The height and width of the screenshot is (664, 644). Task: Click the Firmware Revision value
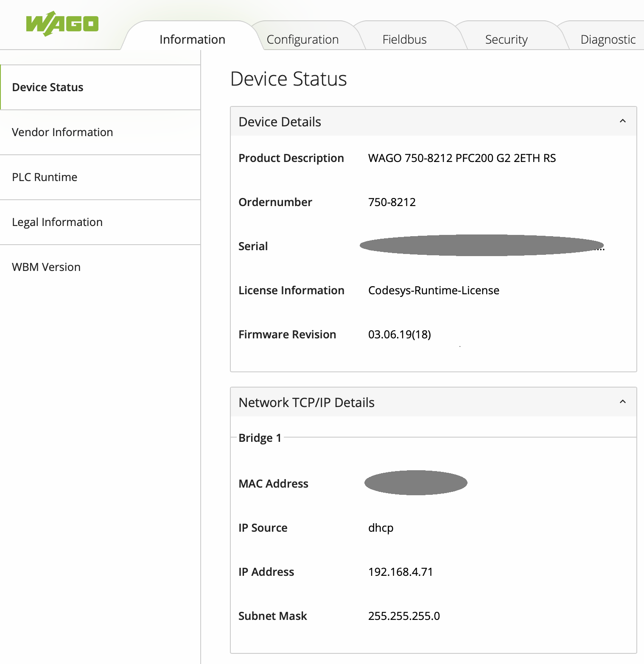399,335
